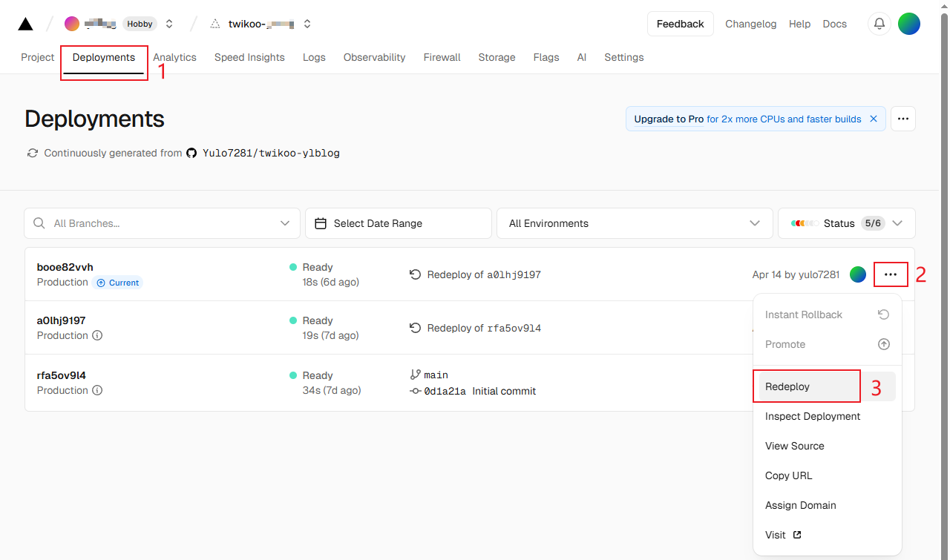
Task: Choose Inspect Deployment in the menu
Action: pos(813,416)
